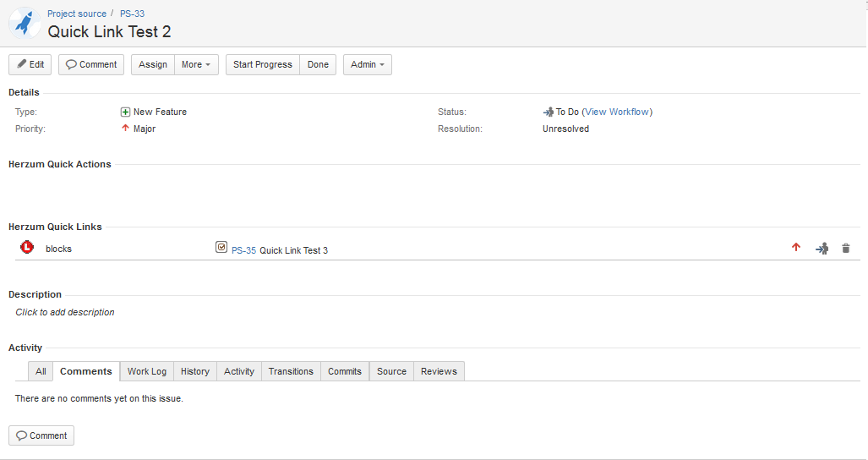Click the status transition icon for PS-35
Image resolution: width=868 pixels, height=460 pixels.
pyautogui.click(x=822, y=249)
